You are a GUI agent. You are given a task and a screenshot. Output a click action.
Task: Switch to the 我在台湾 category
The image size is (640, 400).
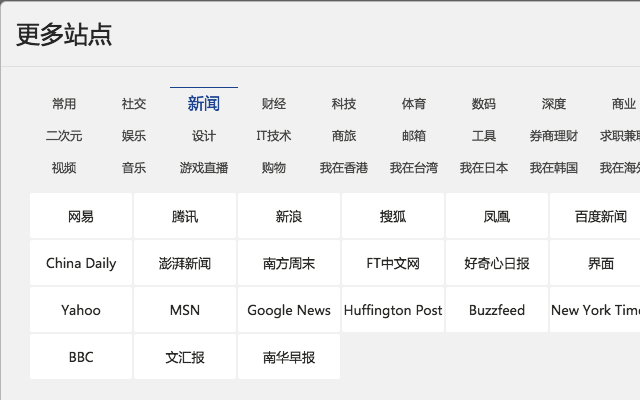pos(414,168)
